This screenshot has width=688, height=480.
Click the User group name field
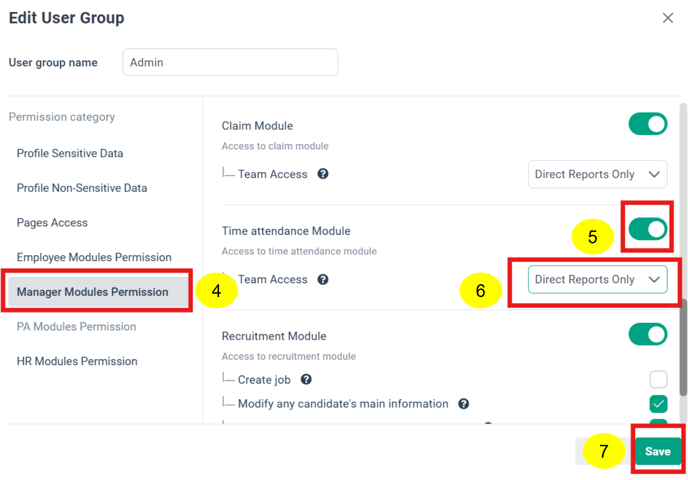point(230,62)
